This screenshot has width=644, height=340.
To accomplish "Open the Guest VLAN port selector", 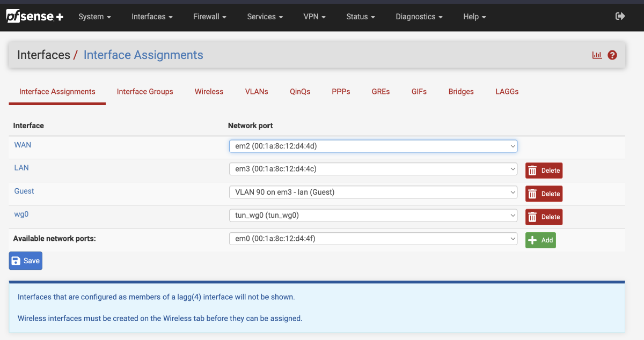I will 373,192.
